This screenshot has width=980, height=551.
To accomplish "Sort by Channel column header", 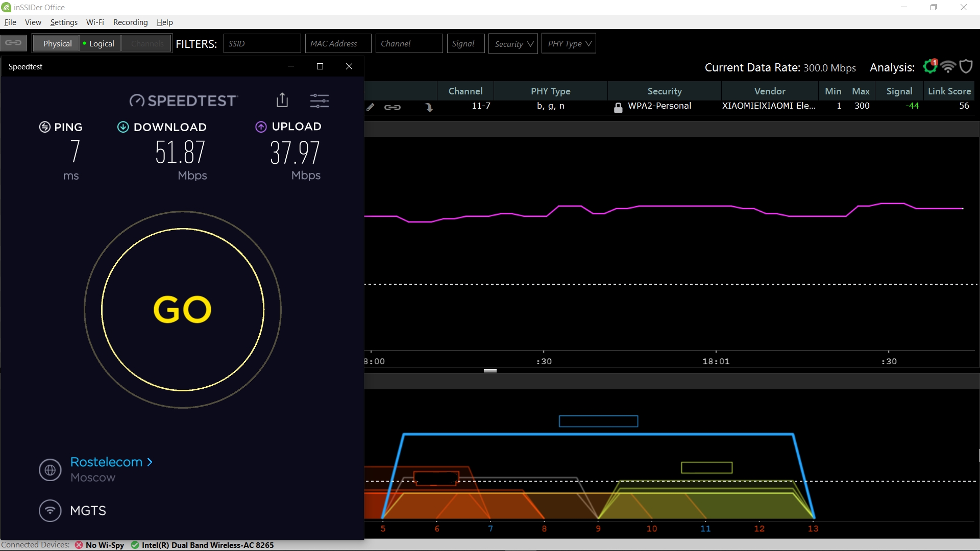I will pos(465,91).
